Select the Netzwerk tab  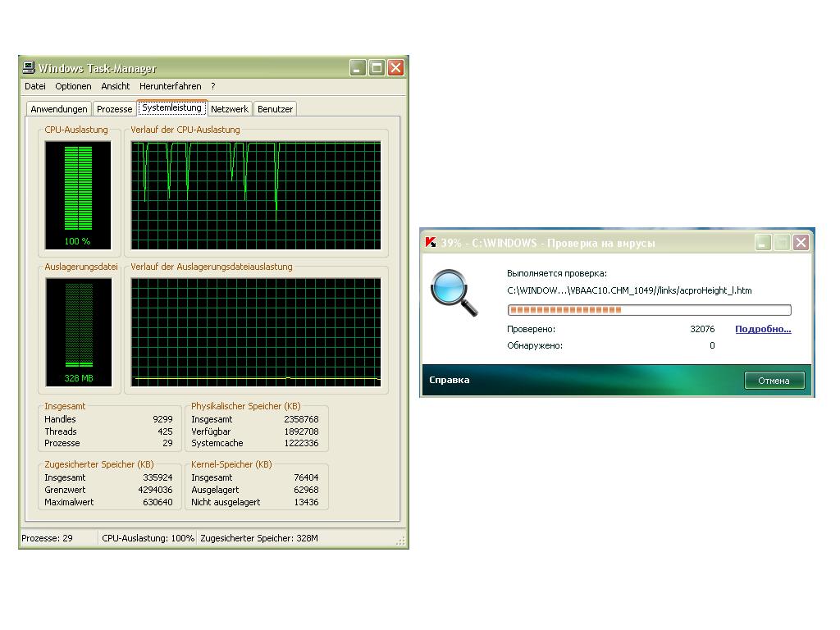pos(230,109)
